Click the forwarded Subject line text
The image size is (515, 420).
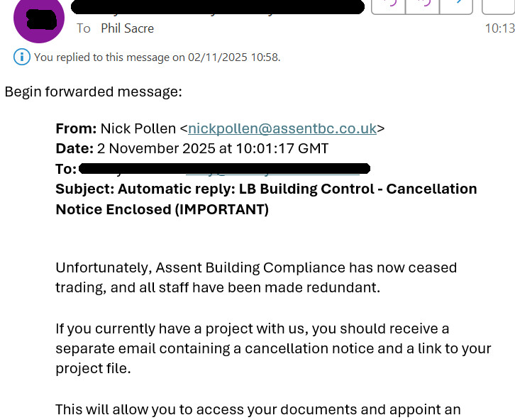[266, 199]
